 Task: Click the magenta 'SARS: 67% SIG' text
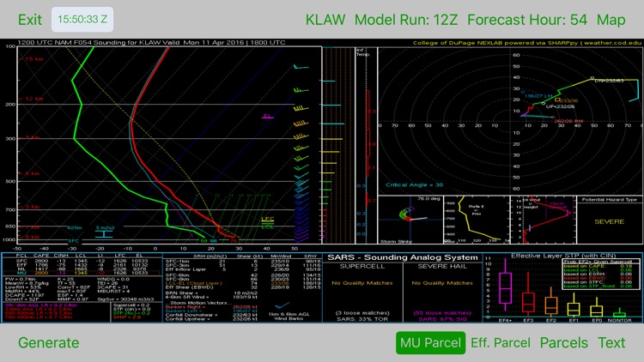pos(442,319)
